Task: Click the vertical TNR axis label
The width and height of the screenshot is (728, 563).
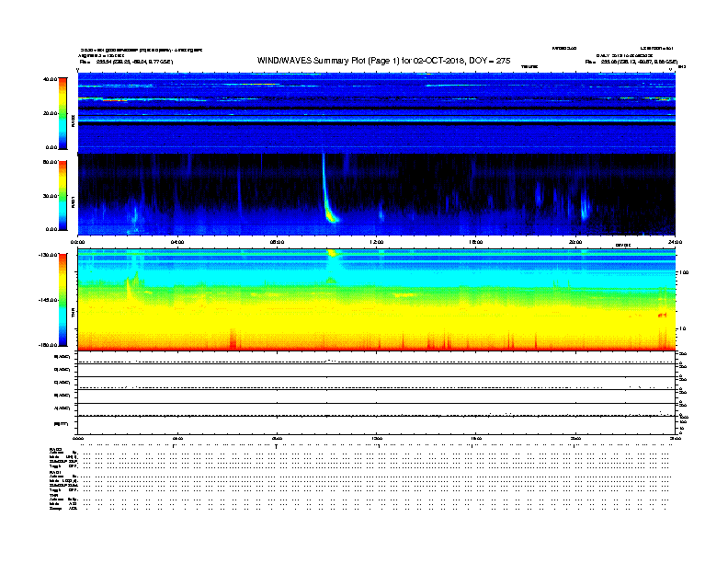Action: [x=73, y=314]
